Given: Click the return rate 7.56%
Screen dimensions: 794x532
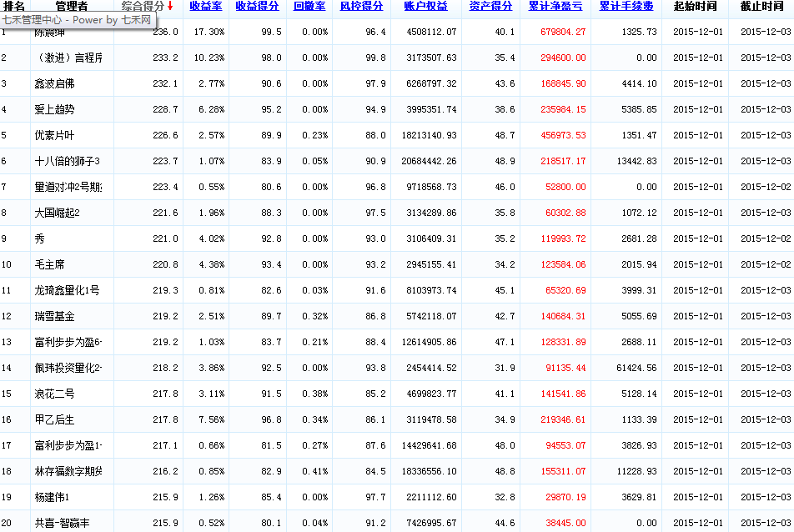Looking at the screenshot, I should [x=212, y=419].
